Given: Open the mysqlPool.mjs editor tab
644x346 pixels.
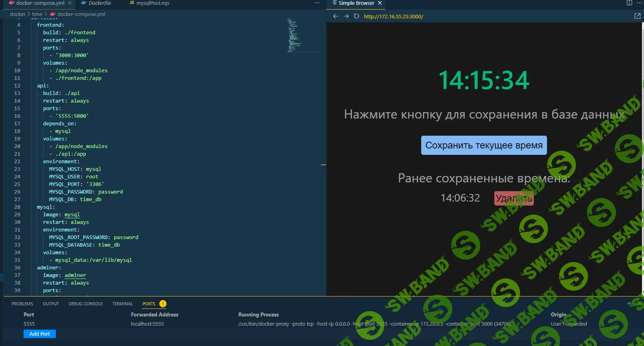Looking at the screenshot, I should click(153, 3).
